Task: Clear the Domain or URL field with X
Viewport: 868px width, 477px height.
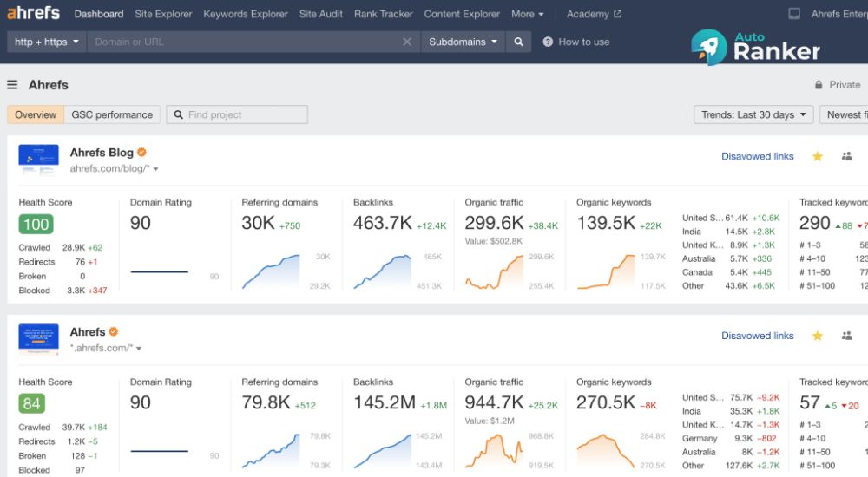Action: pyautogui.click(x=407, y=42)
